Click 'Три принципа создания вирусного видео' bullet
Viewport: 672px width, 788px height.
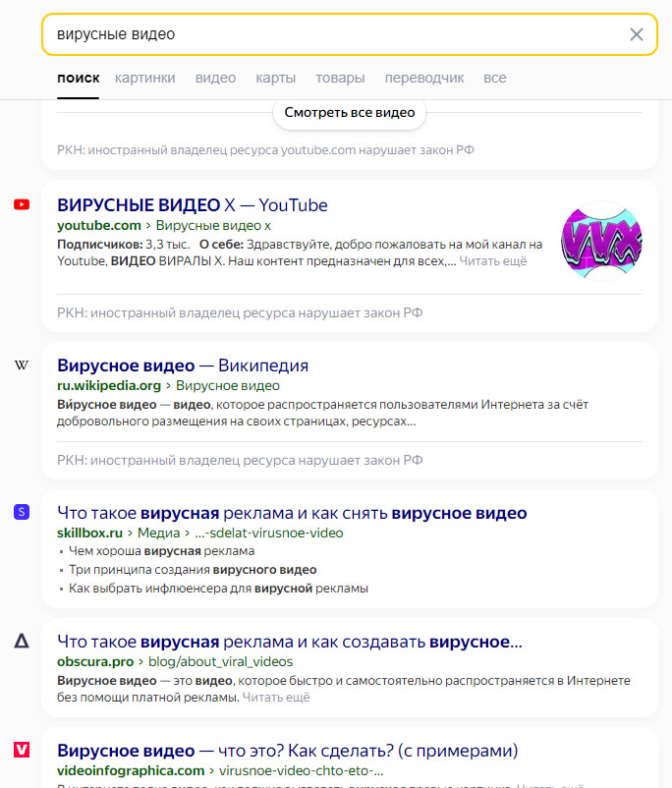(193, 570)
